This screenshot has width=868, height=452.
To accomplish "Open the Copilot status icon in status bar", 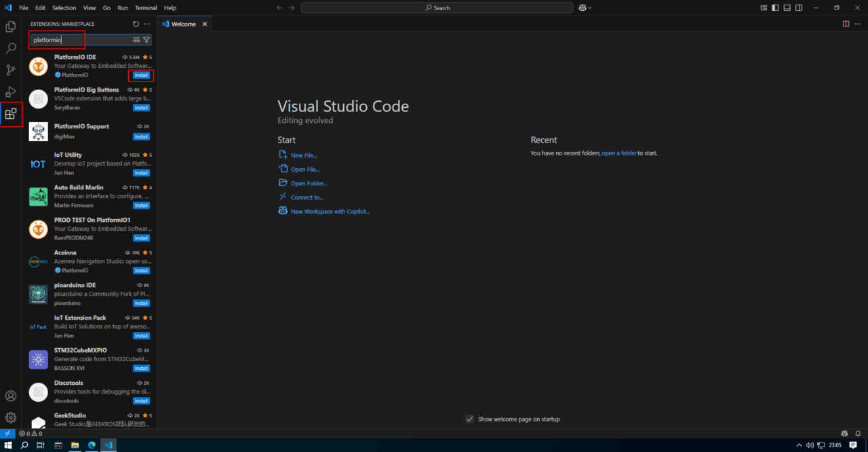I will click(x=844, y=433).
